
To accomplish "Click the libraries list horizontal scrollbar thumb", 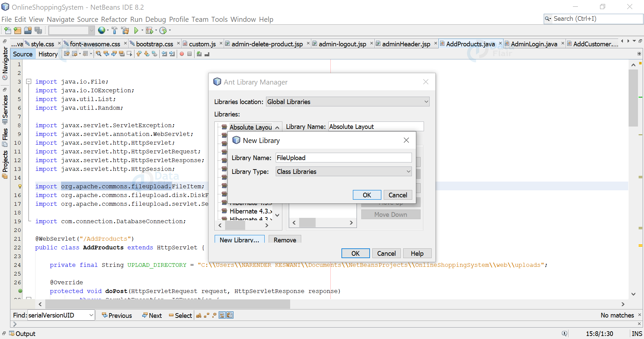I will 235,226.
